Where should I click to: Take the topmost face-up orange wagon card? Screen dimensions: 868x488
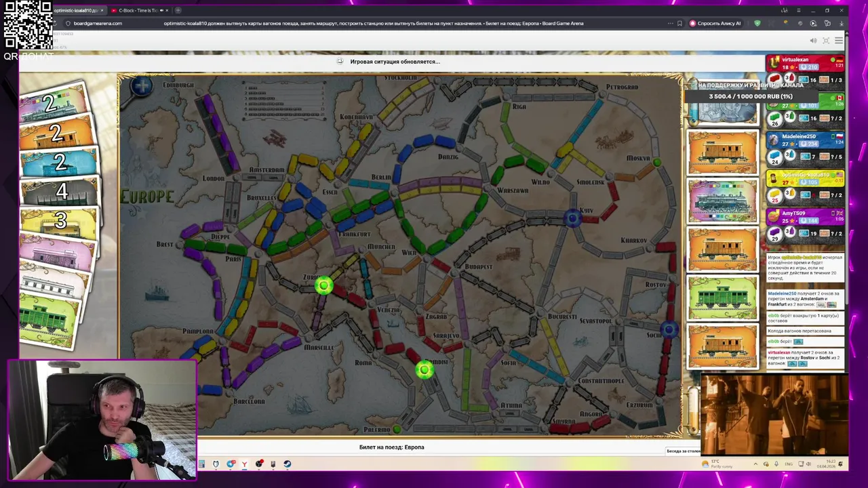coord(722,152)
